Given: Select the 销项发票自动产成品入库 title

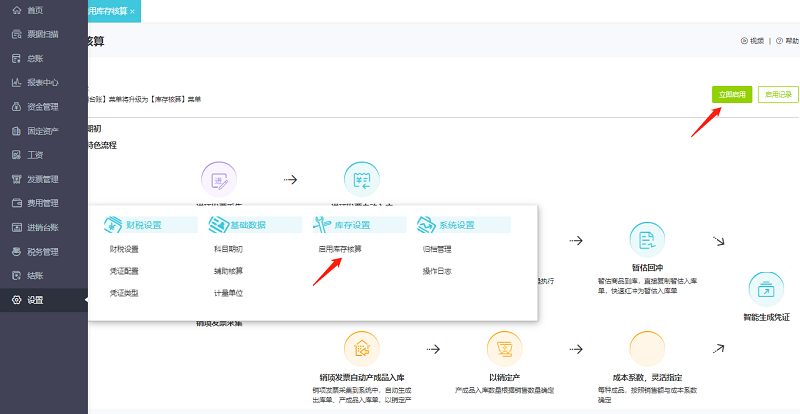Looking at the screenshot, I should click(x=362, y=378).
